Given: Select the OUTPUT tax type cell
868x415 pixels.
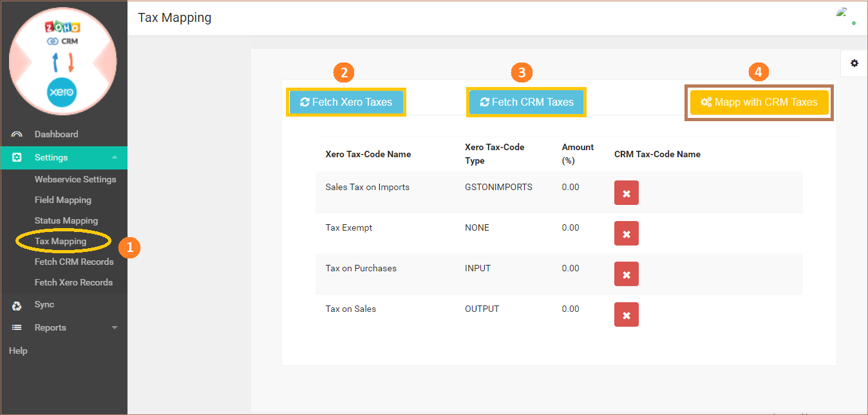Looking at the screenshot, I should point(482,309).
